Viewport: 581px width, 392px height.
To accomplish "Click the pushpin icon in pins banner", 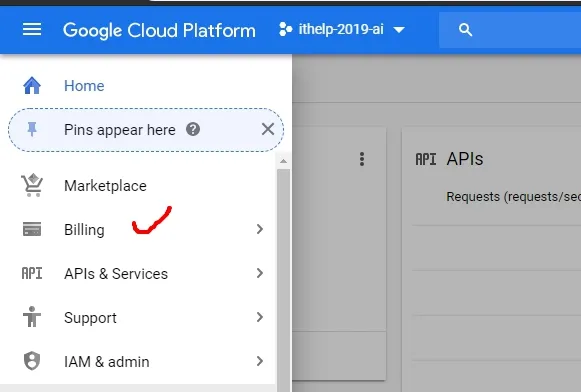I will click(32, 130).
